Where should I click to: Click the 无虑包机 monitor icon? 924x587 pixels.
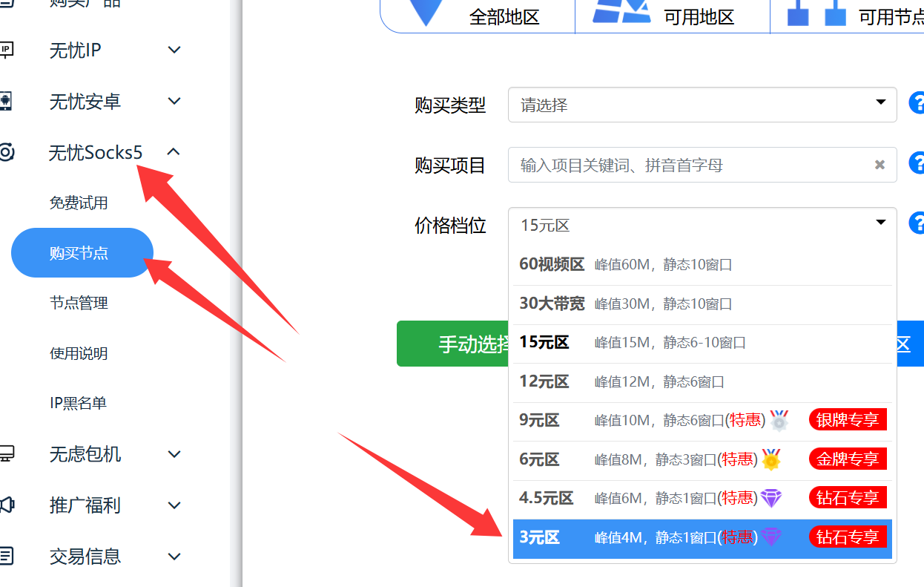(6, 453)
